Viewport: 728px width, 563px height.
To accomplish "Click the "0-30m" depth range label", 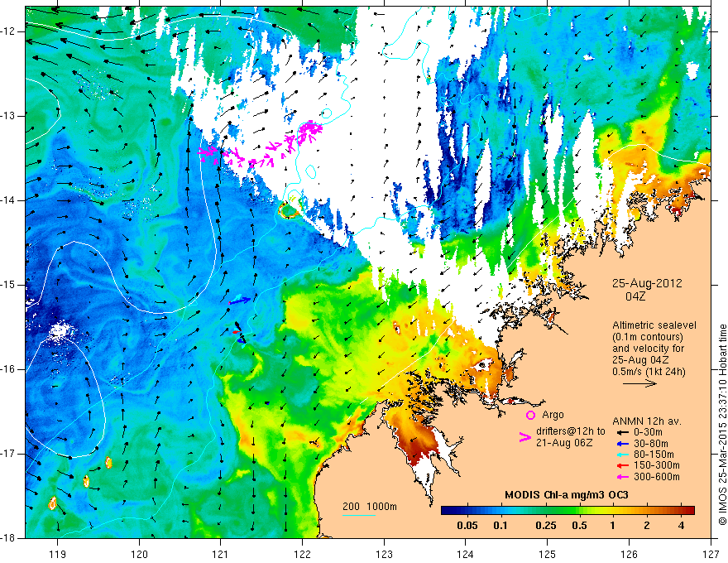I will tap(648, 432).
